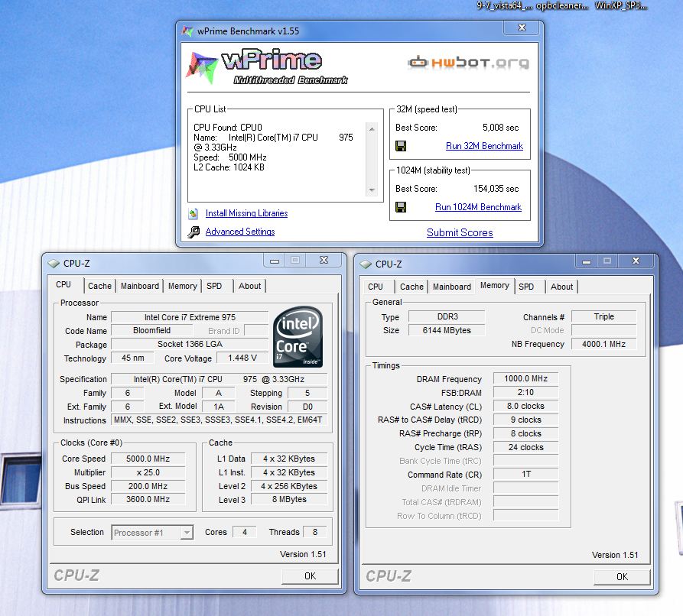Click the Multiplier value x 25.0
The width and height of the screenshot is (683, 616).
pos(148,472)
